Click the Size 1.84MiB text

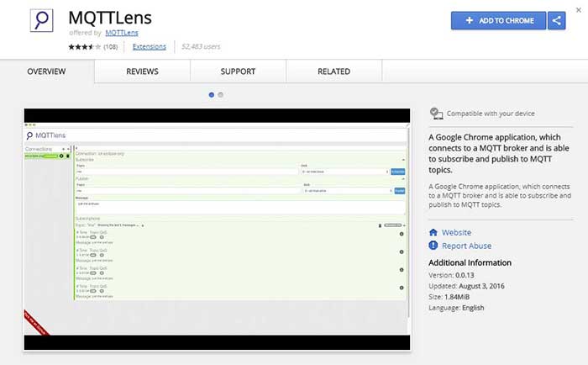coord(449,297)
